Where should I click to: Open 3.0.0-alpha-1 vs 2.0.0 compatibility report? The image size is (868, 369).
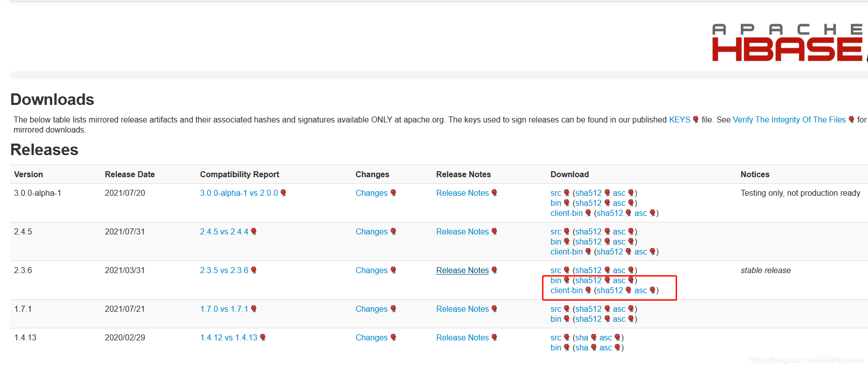coord(239,193)
